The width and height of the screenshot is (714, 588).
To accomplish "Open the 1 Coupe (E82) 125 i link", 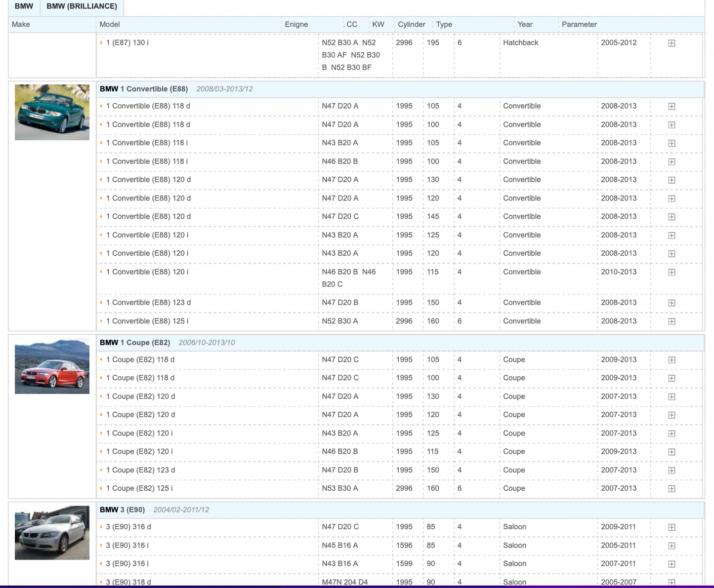I will pyautogui.click(x=139, y=488).
